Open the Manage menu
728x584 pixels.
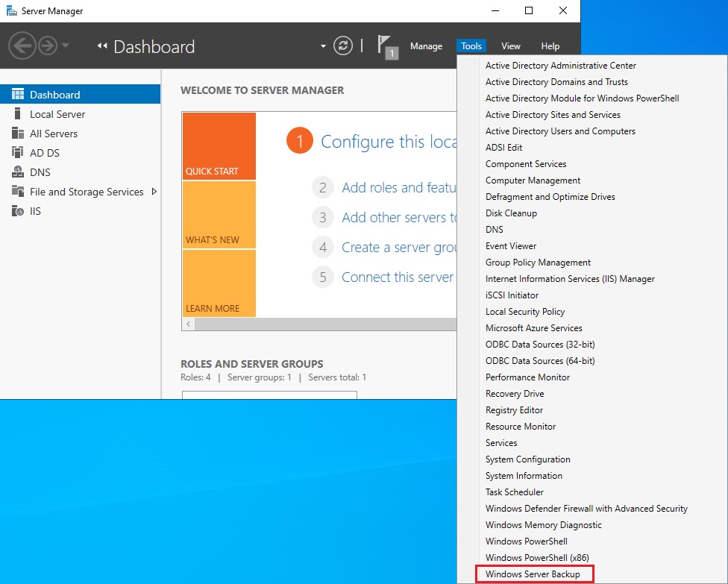pyautogui.click(x=426, y=46)
